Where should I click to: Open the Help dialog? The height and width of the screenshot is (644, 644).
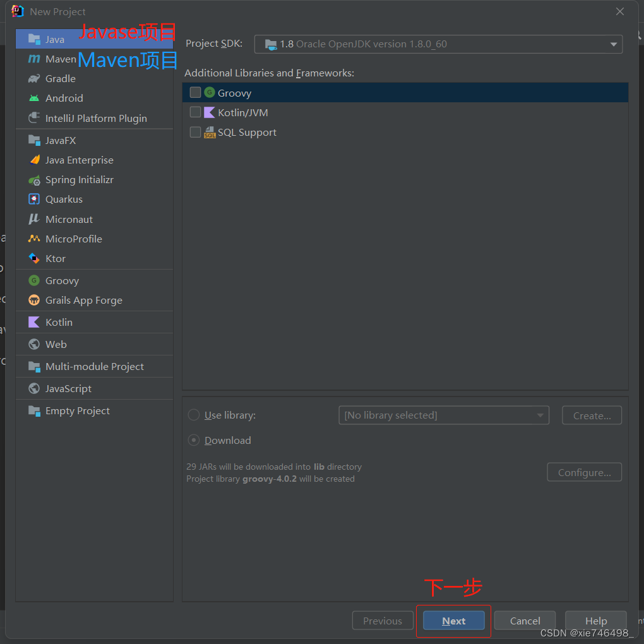[595, 621]
